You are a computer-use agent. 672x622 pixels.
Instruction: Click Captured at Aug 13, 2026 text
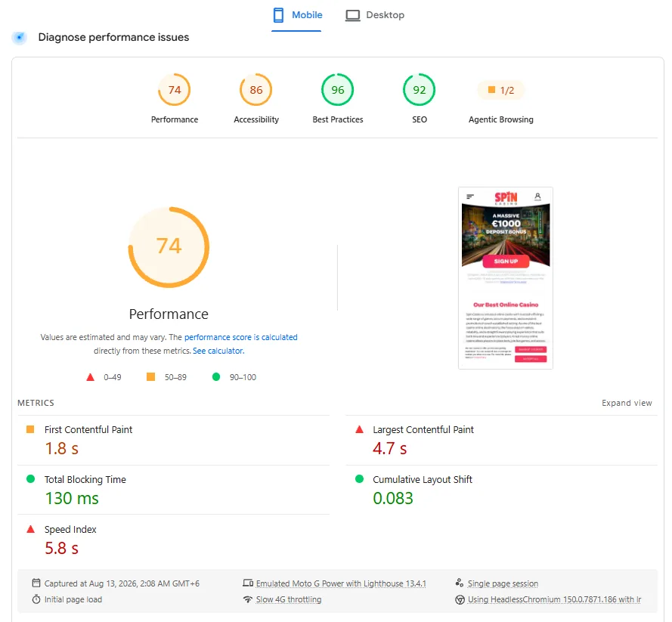tap(122, 583)
